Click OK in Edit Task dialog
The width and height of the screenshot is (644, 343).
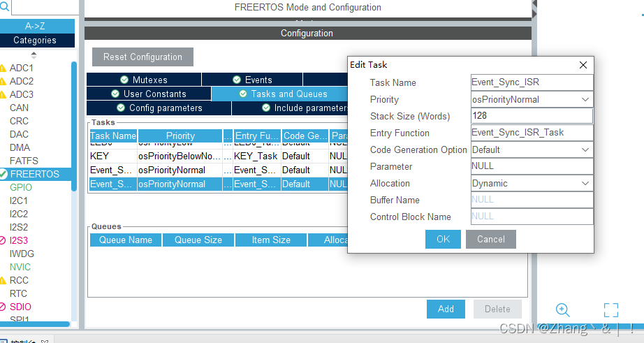click(443, 240)
